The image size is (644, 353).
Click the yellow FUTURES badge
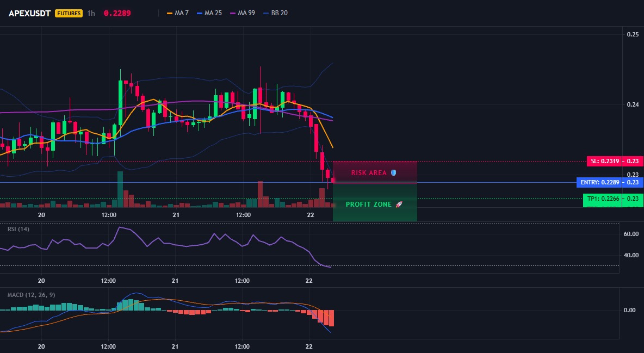coord(69,13)
